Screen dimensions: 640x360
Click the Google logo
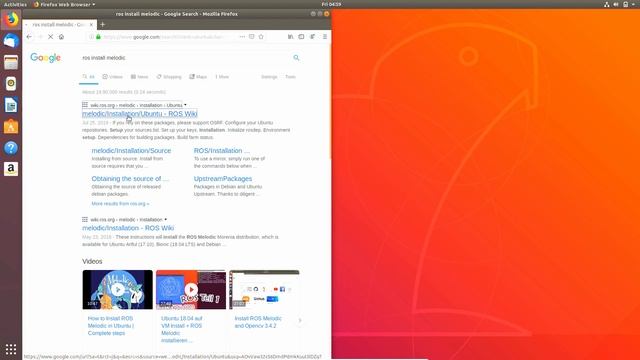point(45,58)
